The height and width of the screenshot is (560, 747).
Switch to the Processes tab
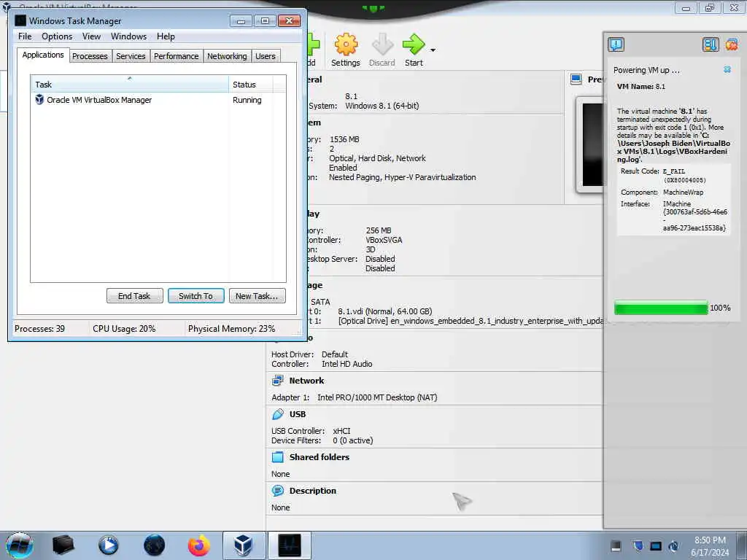coord(90,56)
